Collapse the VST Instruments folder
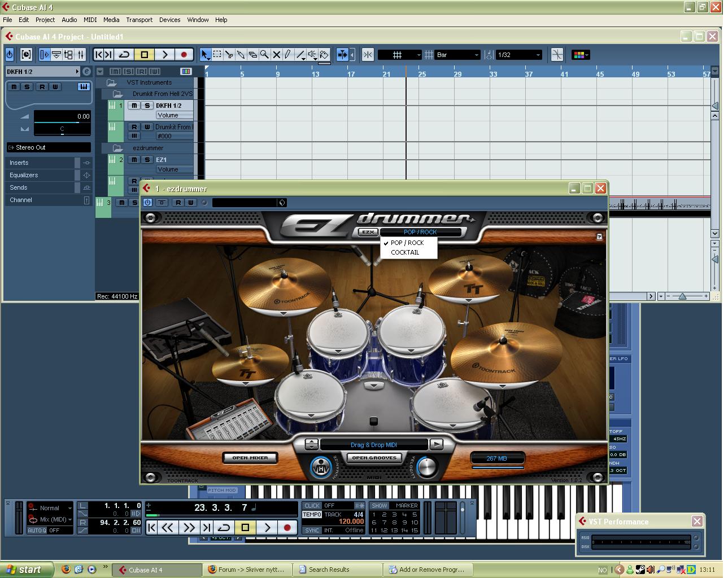The image size is (728, 578). (x=112, y=82)
